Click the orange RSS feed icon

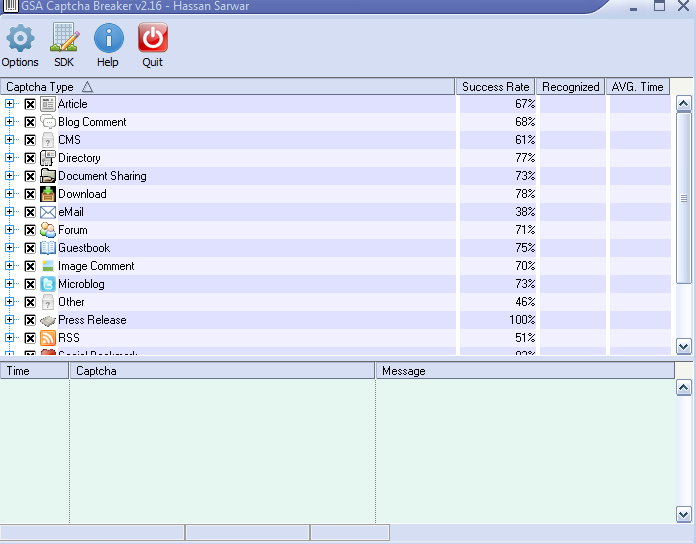tap(48, 338)
